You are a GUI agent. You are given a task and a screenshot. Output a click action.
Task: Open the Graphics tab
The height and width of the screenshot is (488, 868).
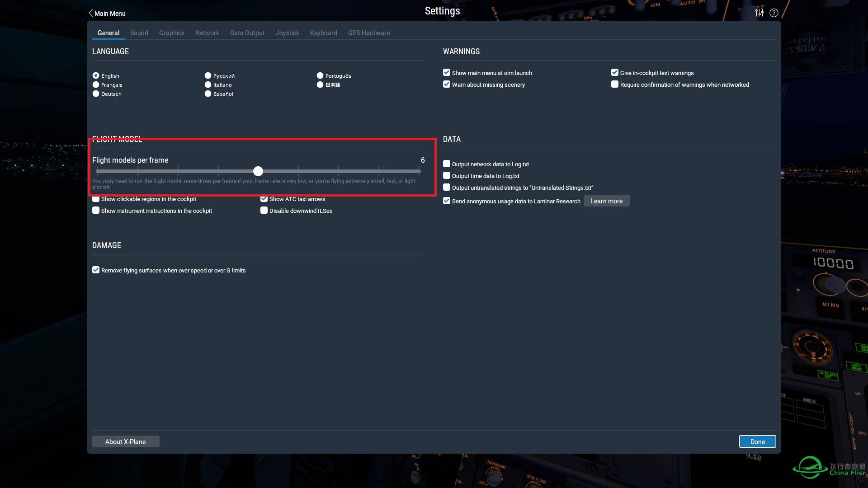tap(172, 33)
